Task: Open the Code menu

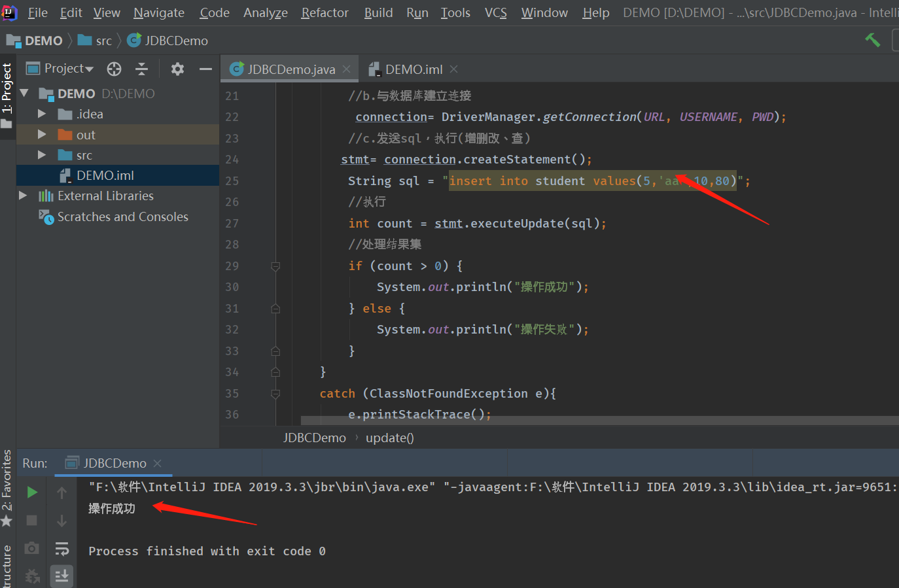Action: pos(215,12)
